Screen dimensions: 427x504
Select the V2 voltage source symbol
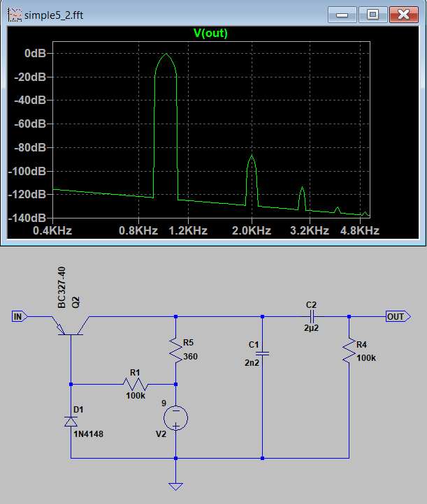175,418
